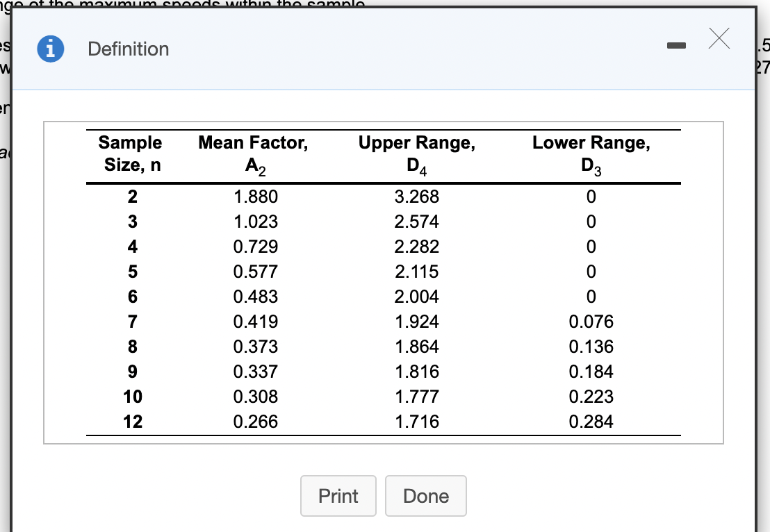Click the value 0.284 in Lower Range column
770x532 pixels.
coord(591,422)
